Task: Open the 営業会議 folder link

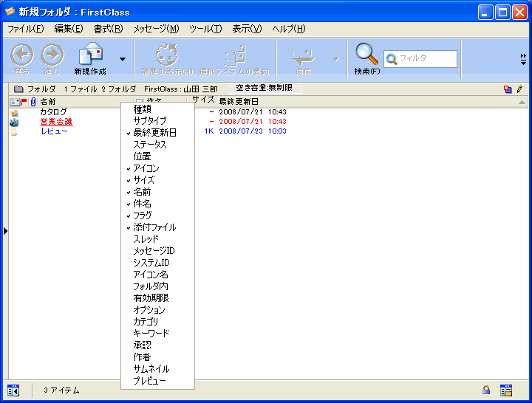Action: click(56, 122)
